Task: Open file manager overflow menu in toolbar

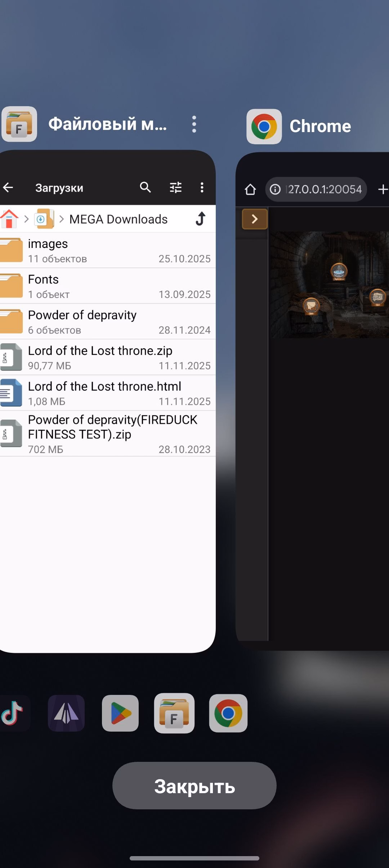Action: point(202,187)
